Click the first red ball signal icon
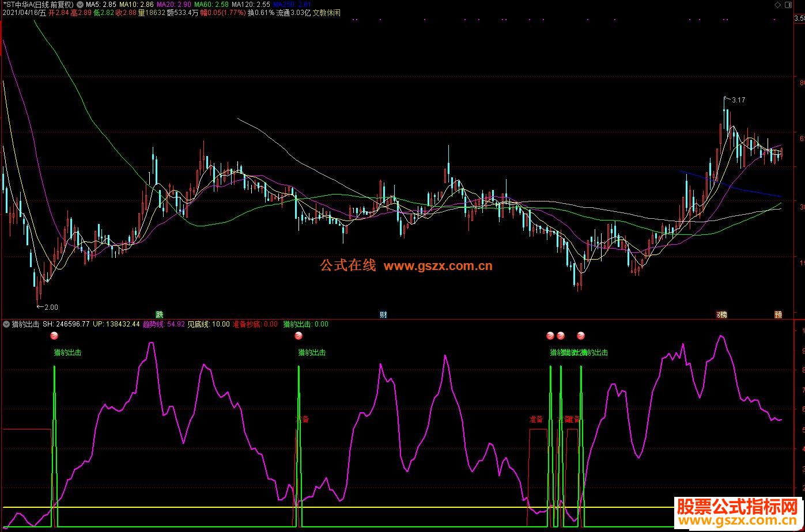 tap(54, 336)
